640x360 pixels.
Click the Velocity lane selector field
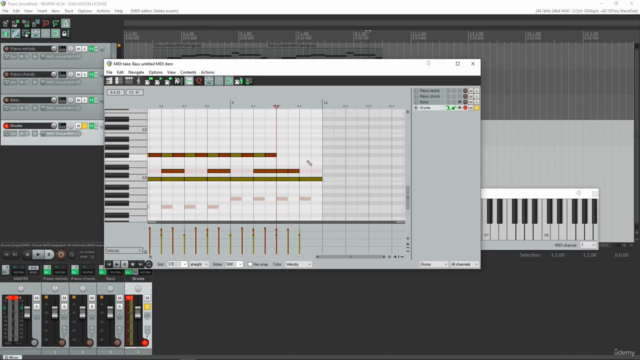(x=124, y=251)
